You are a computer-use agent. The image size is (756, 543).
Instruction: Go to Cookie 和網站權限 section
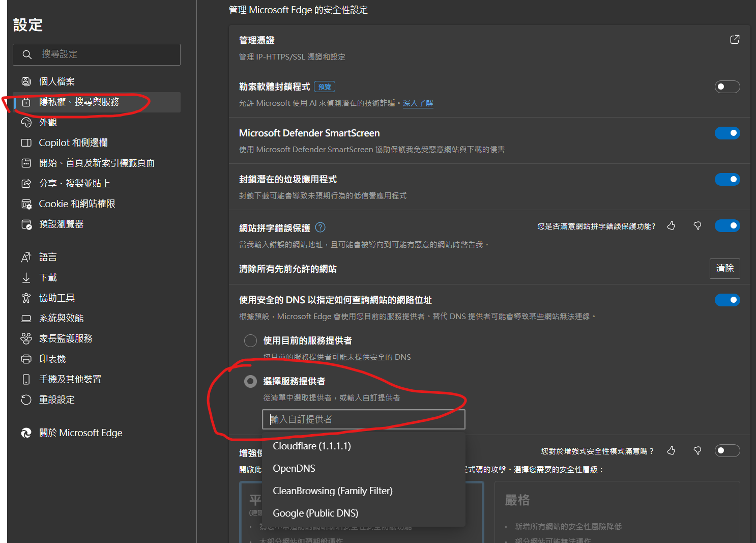[x=97, y=204]
